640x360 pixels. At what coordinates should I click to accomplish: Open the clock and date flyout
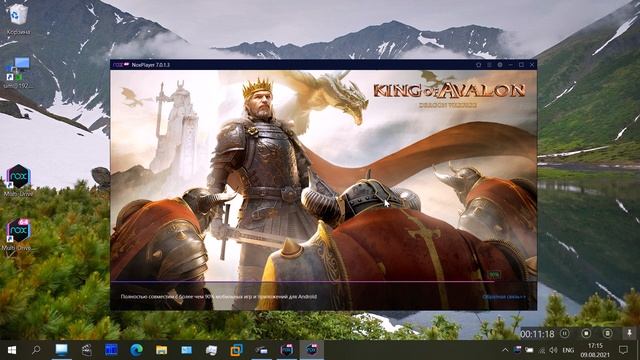pyautogui.click(x=595, y=350)
